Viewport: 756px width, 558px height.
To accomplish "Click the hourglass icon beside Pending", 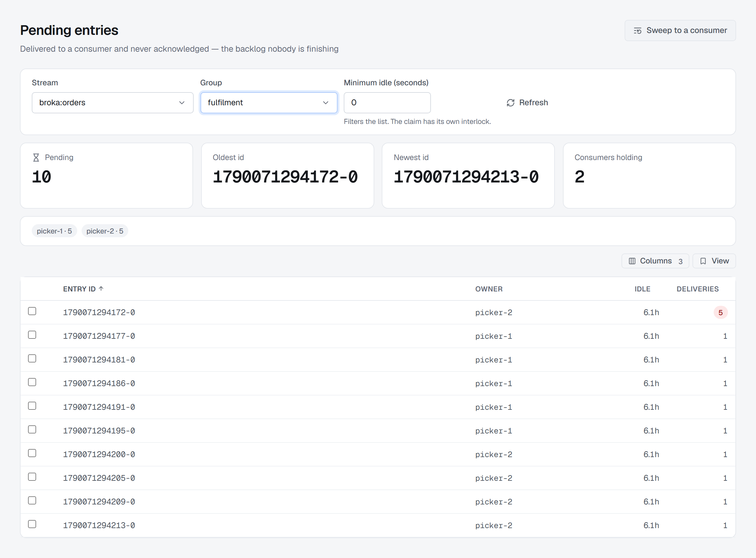I will coord(36,157).
